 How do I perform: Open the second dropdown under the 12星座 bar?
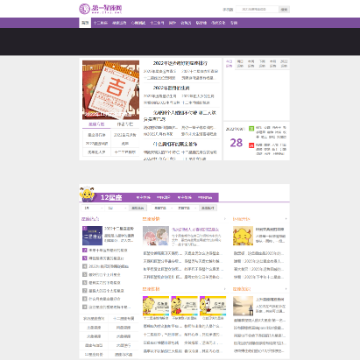[x=116, y=208]
